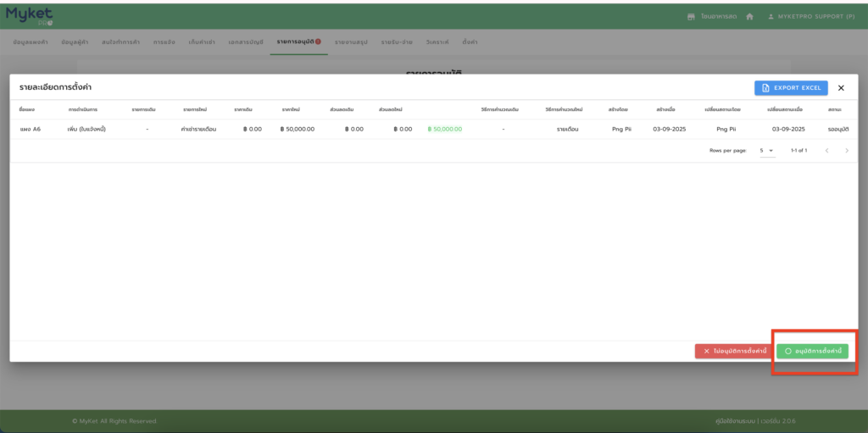Click © MyKet All Rights Reserved text

(x=114, y=421)
